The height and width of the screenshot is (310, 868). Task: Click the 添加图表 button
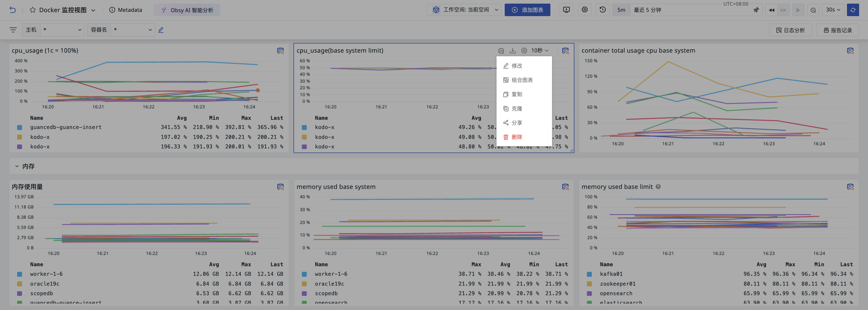click(527, 10)
